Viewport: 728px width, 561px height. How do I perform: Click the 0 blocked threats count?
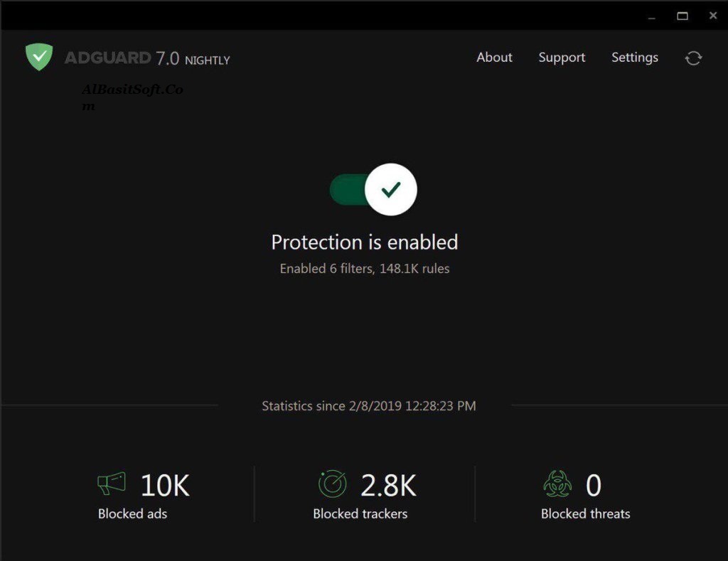[x=594, y=486]
